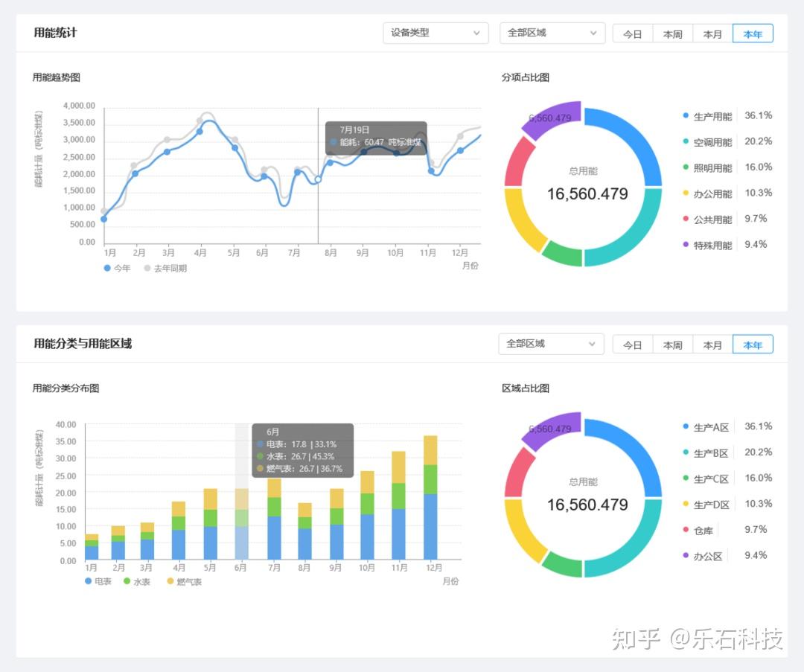The width and height of the screenshot is (804, 672).
Task: Switch to the 今日 tab in 用能统计
Action: point(633,33)
